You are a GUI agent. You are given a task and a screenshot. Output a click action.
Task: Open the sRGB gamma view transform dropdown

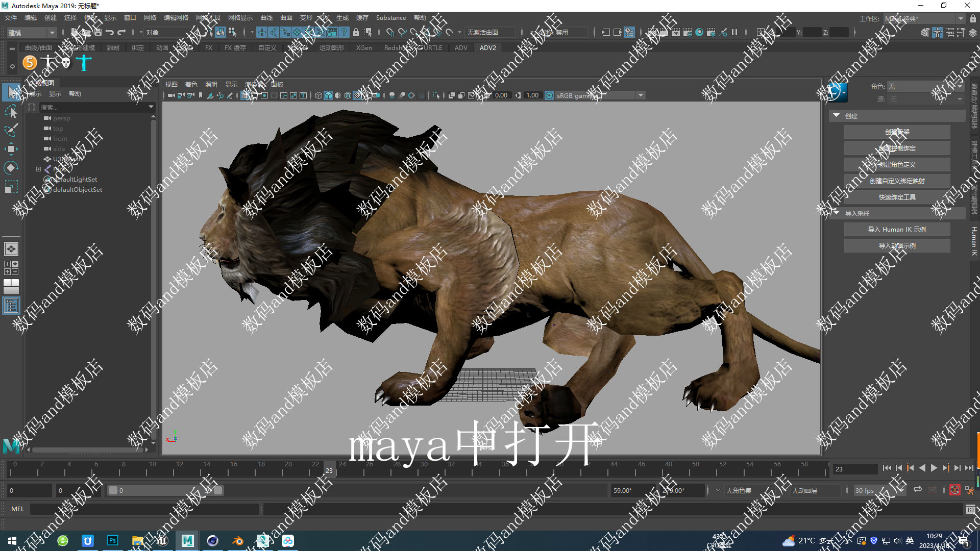pos(600,95)
